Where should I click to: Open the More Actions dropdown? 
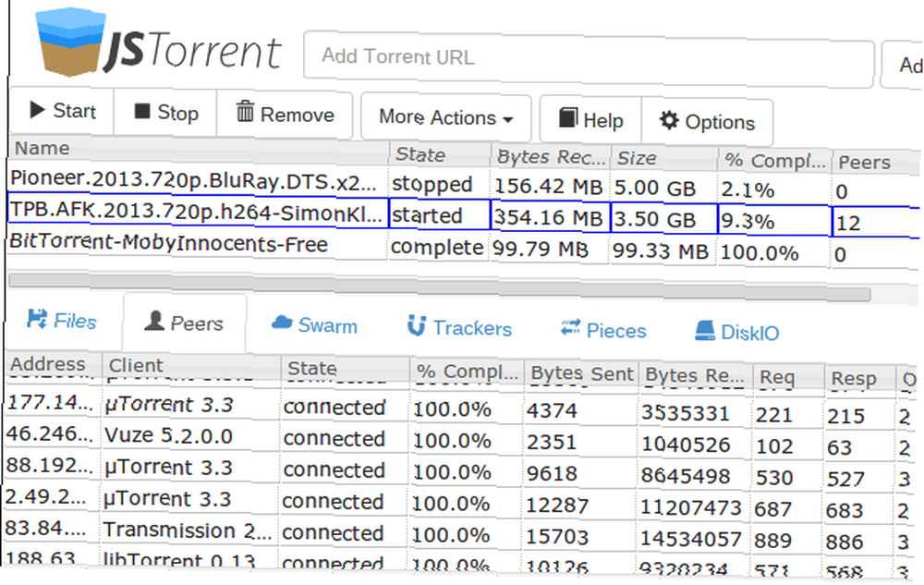446,117
